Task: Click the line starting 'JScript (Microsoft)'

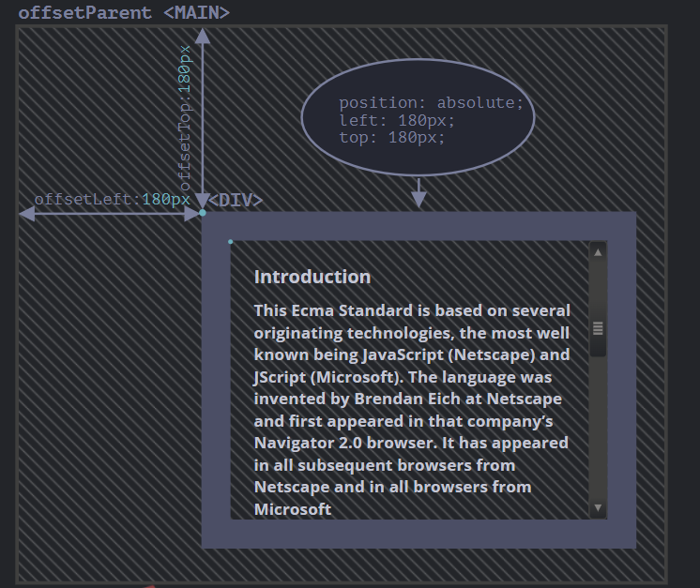Action: click(x=403, y=377)
